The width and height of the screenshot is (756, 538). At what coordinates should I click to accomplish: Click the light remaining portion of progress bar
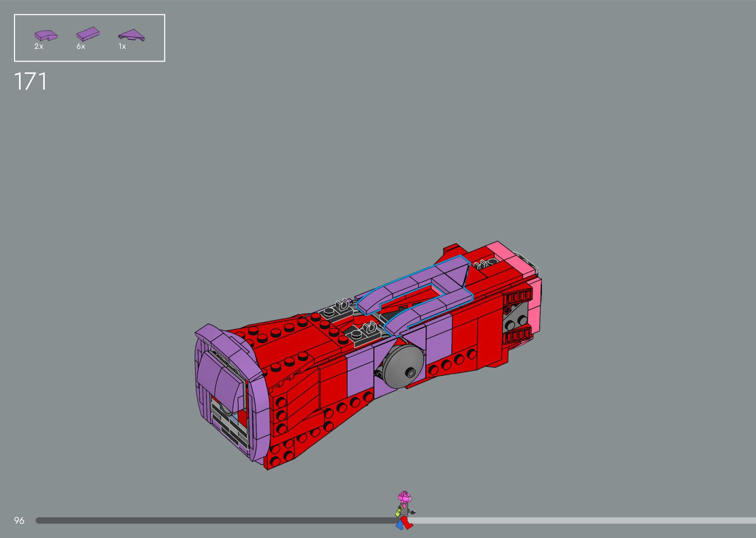coord(582,520)
